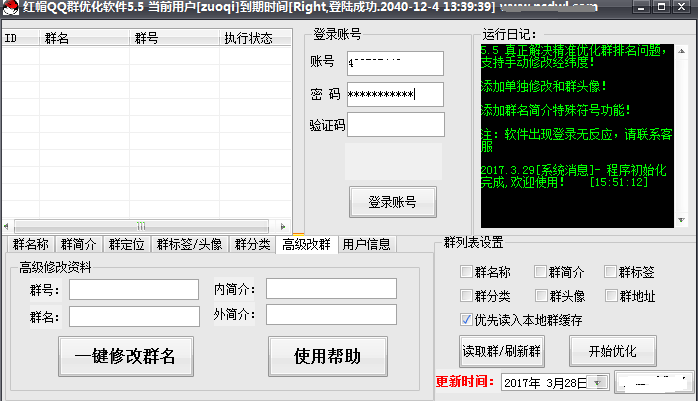The height and width of the screenshot is (401, 698).
Task: Click the group list horizontal scrollbar thumb
Action: 142,226
